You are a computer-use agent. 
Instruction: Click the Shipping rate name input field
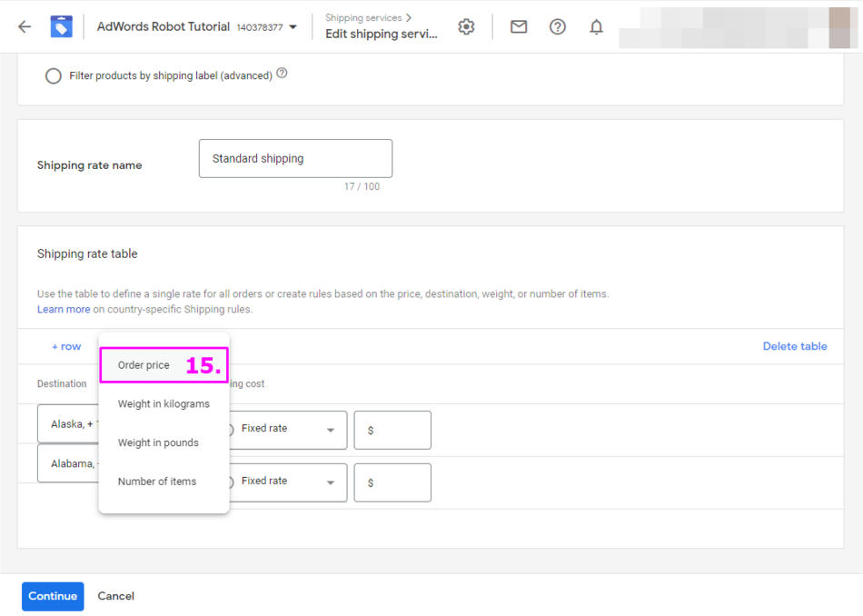[x=295, y=158]
